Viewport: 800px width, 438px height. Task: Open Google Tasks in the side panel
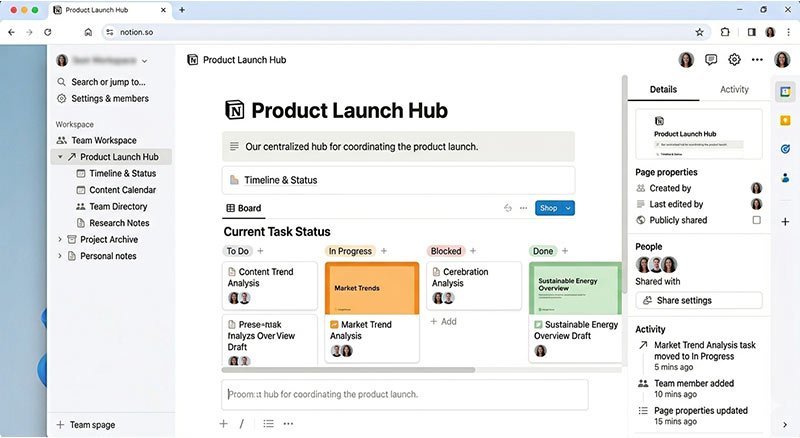click(x=785, y=149)
